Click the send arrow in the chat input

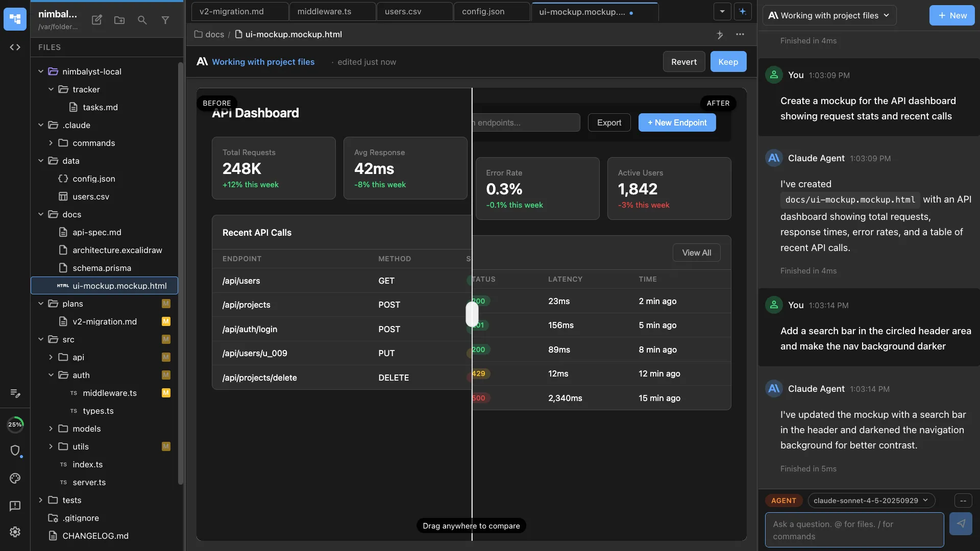coord(961,524)
